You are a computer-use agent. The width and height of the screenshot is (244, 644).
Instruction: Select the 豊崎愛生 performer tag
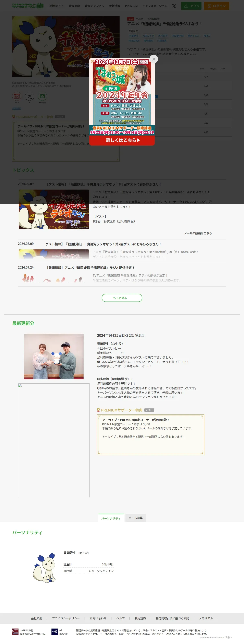click(x=133, y=31)
